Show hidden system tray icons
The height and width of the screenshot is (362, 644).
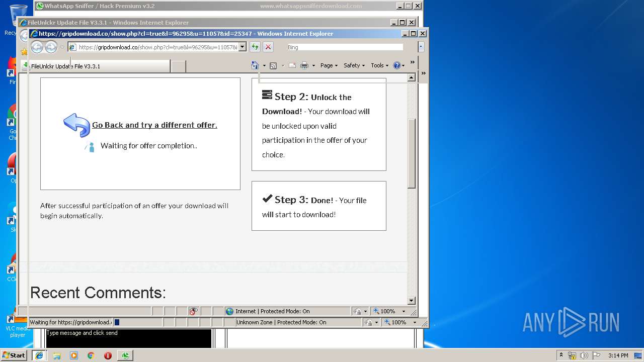pos(561,355)
